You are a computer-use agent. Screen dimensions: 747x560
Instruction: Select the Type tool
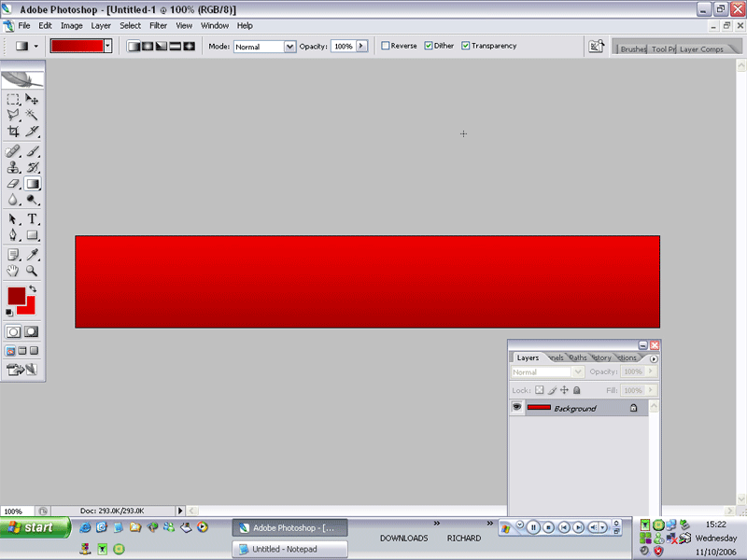32,219
